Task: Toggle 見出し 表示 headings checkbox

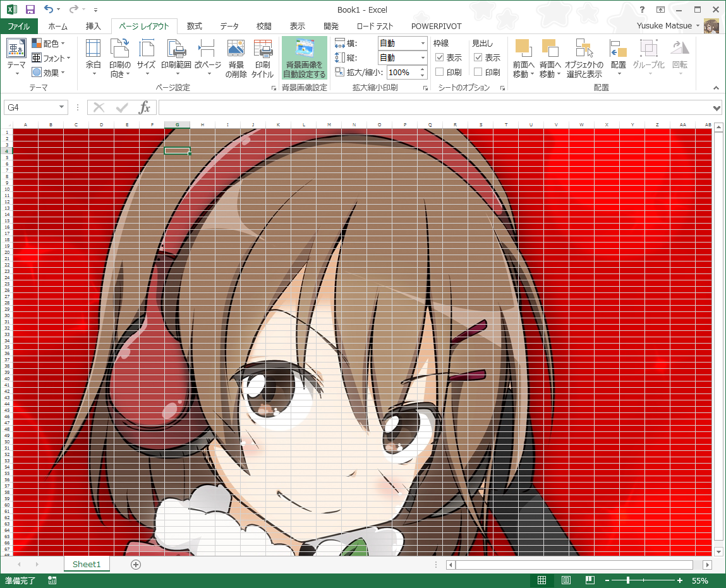Action: pos(478,57)
